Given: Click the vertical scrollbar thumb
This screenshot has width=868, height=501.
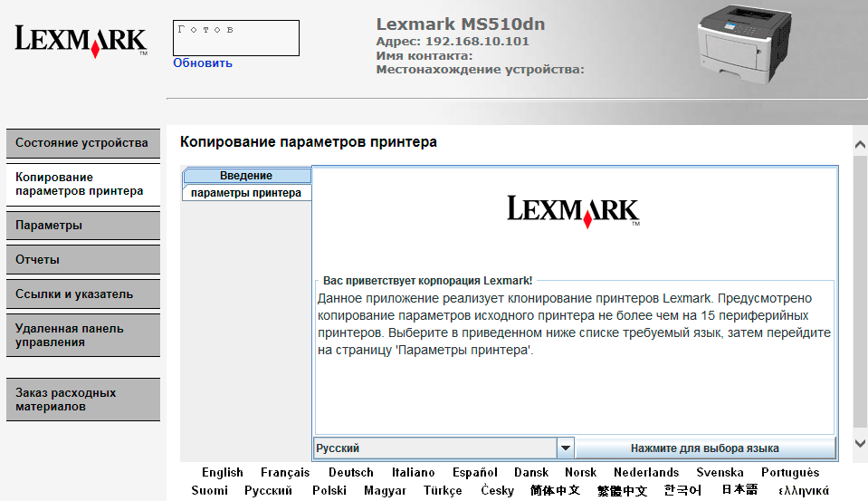Looking at the screenshot, I should coord(860,292).
